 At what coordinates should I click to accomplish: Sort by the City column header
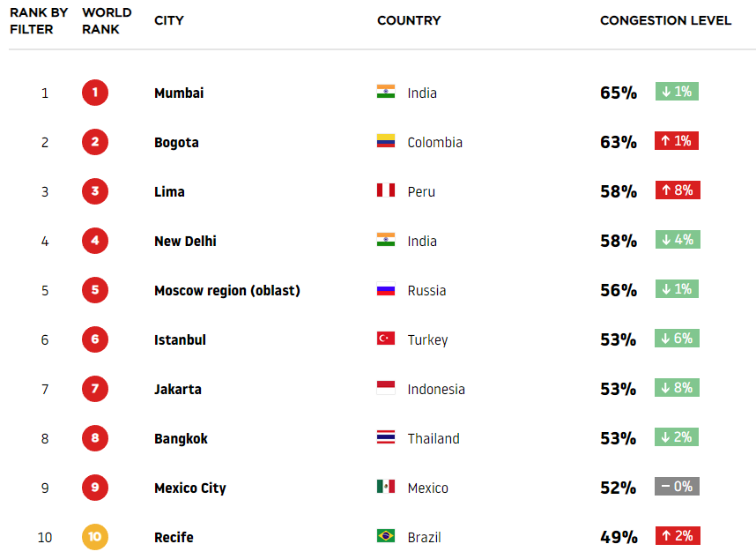tap(169, 20)
